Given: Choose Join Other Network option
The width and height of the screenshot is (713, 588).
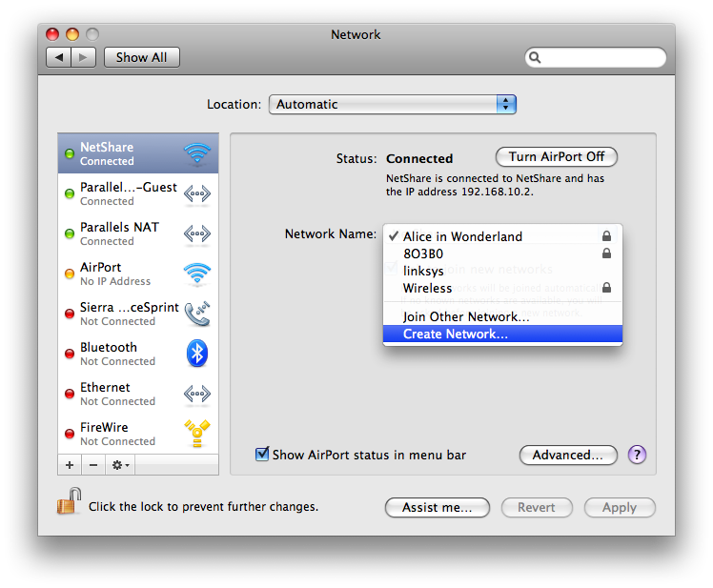Looking at the screenshot, I should click(502, 316).
